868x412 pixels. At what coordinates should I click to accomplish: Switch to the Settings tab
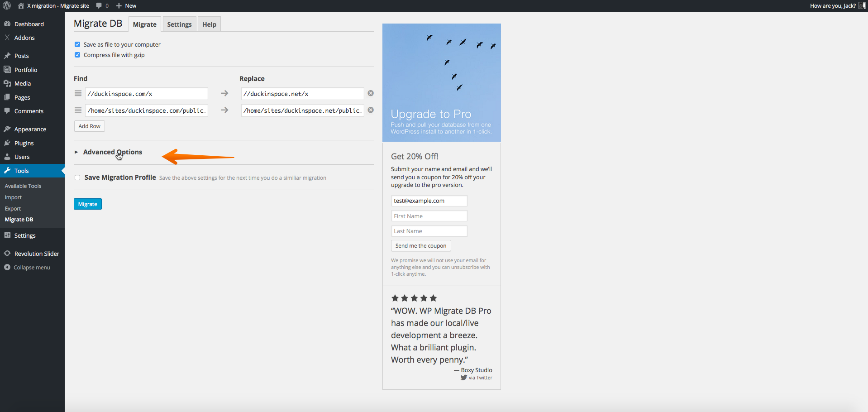[179, 24]
